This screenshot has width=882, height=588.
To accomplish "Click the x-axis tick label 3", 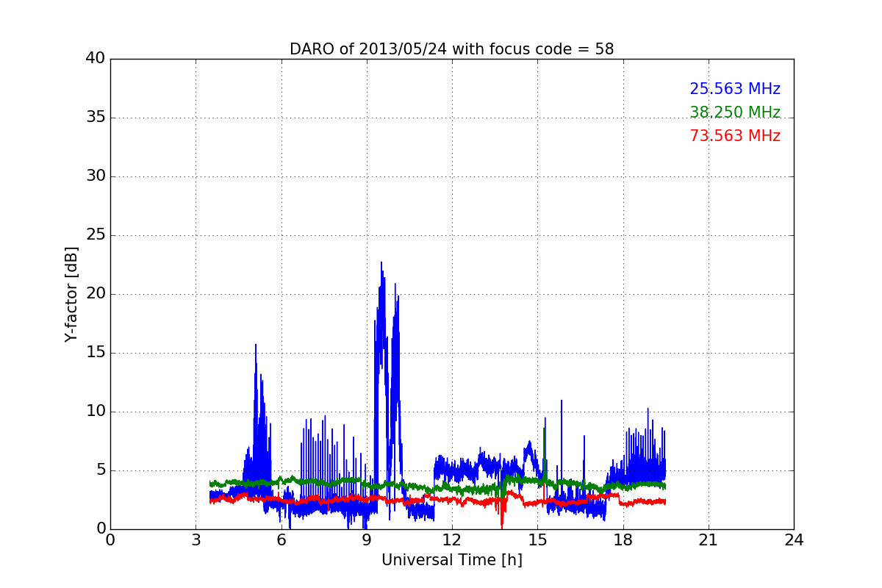I will pyautogui.click(x=196, y=540).
